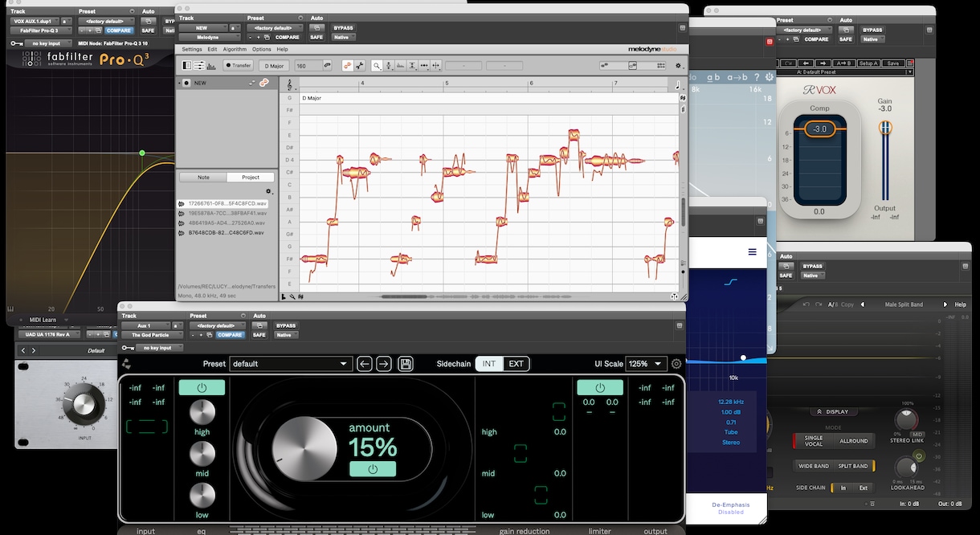Click the RVox Save button

click(x=893, y=63)
